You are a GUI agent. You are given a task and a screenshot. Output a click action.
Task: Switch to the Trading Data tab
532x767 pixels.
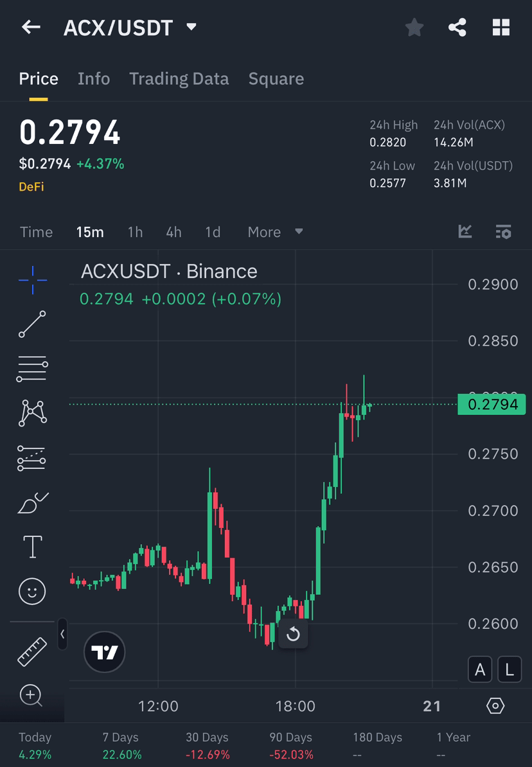(x=179, y=78)
